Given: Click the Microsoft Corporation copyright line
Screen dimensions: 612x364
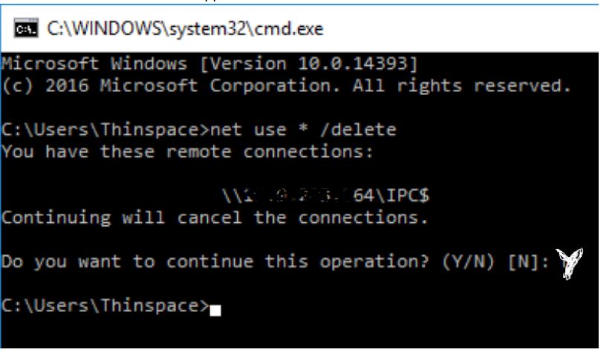Looking at the screenshot, I should (286, 85).
